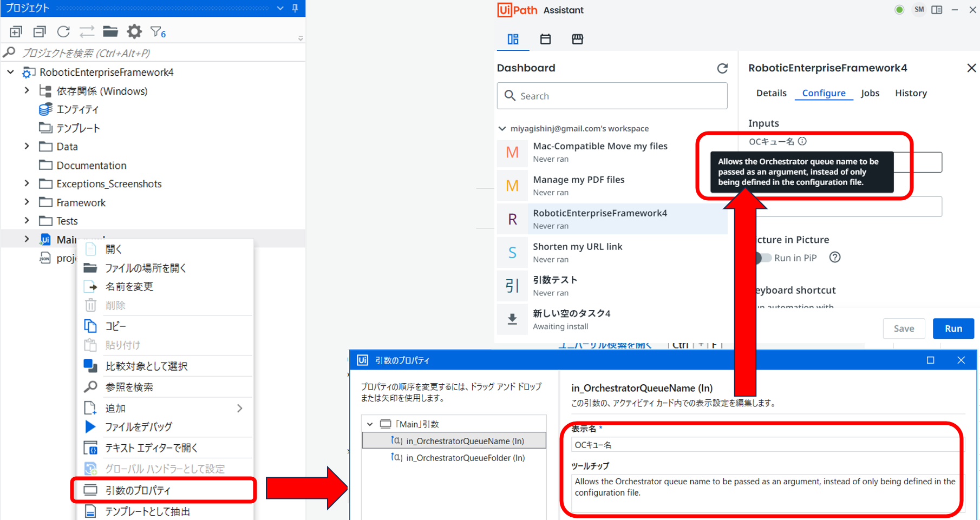The width and height of the screenshot is (980, 520).
Task: Switch to the Details tab
Action: click(x=771, y=93)
